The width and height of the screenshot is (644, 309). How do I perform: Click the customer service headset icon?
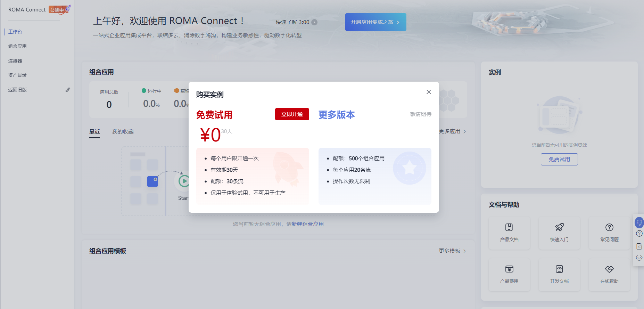(x=639, y=222)
